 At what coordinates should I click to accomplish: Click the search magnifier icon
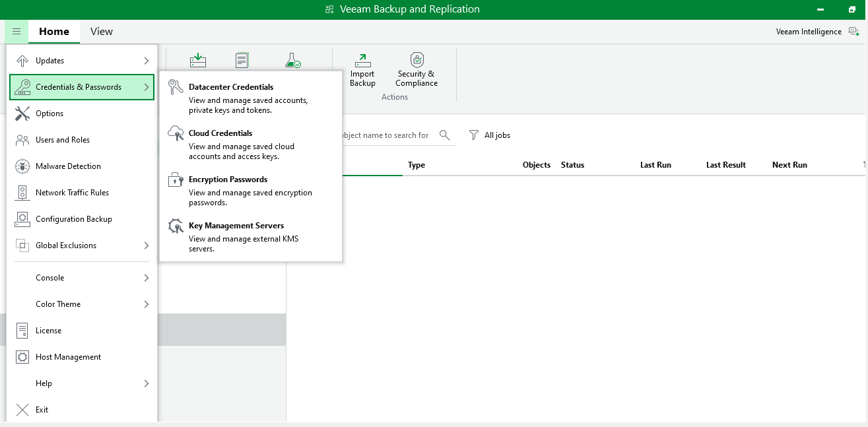click(x=445, y=135)
